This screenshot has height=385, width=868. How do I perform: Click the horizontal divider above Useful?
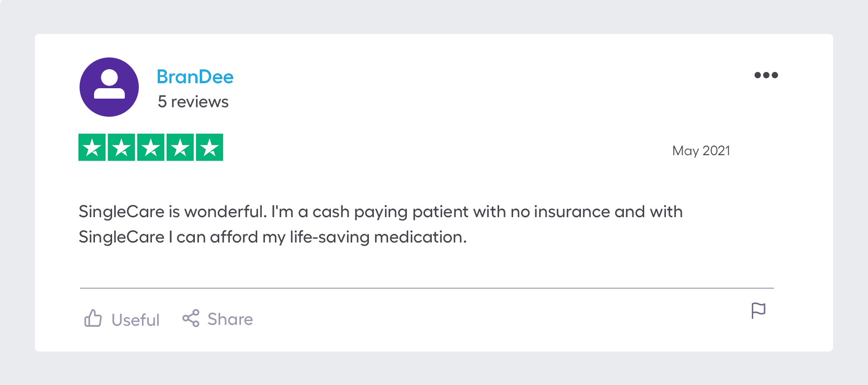427,288
